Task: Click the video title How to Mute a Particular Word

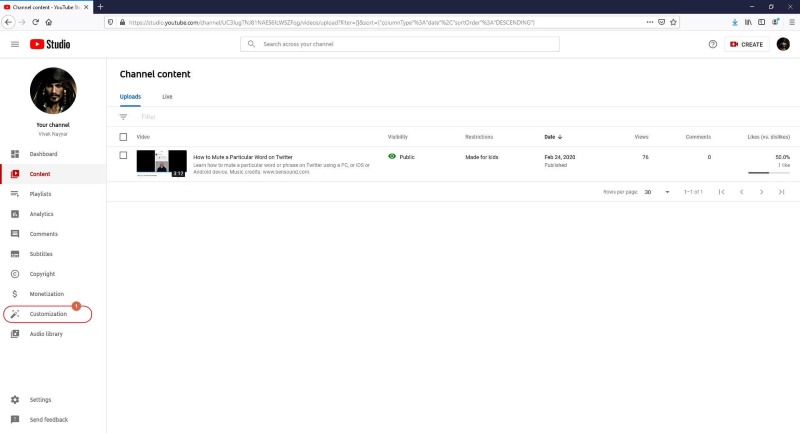Action: (243, 157)
